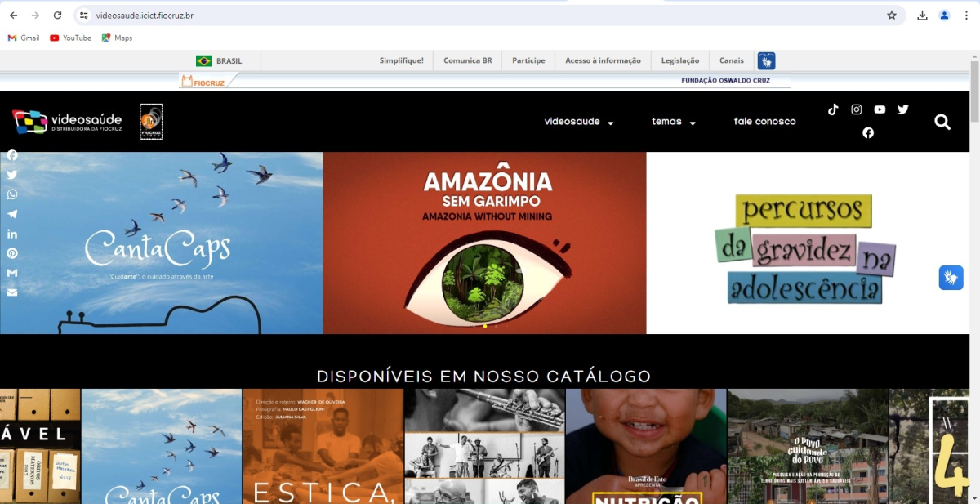
Task: Open the Gmail bookmark
Action: point(24,38)
